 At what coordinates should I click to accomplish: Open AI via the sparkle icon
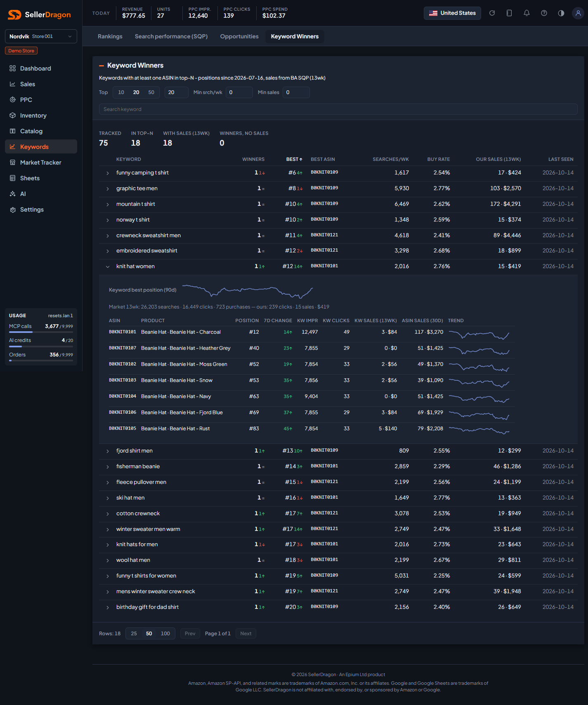pos(13,194)
